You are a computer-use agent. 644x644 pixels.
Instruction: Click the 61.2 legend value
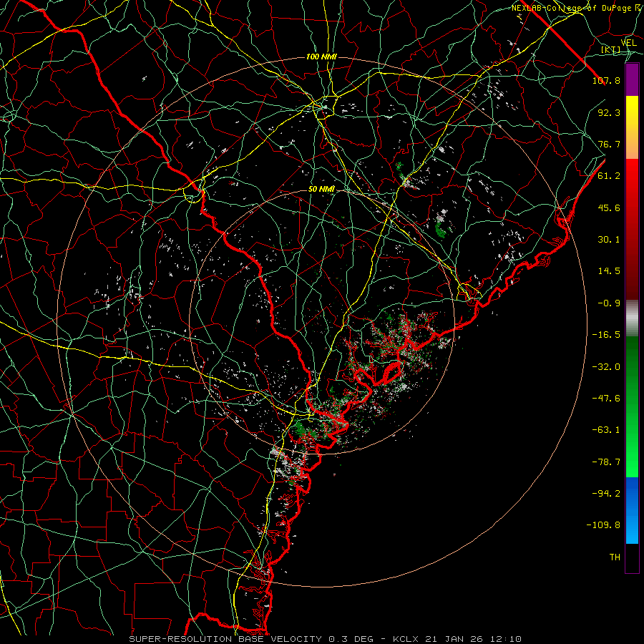pos(609,176)
